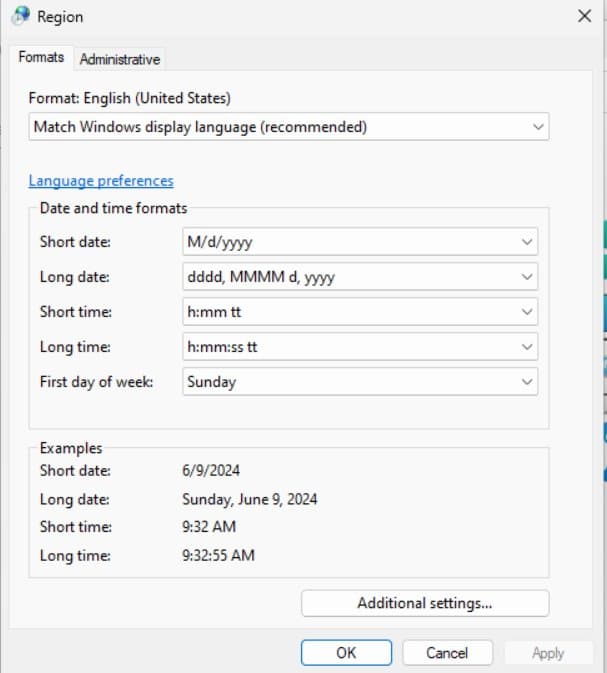Image resolution: width=607 pixels, height=673 pixels.
Task: Click the Cancel button
Action: (x=447, y=653)
